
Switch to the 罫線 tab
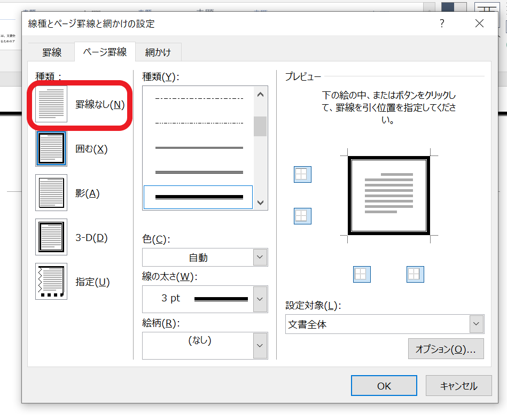52,52
